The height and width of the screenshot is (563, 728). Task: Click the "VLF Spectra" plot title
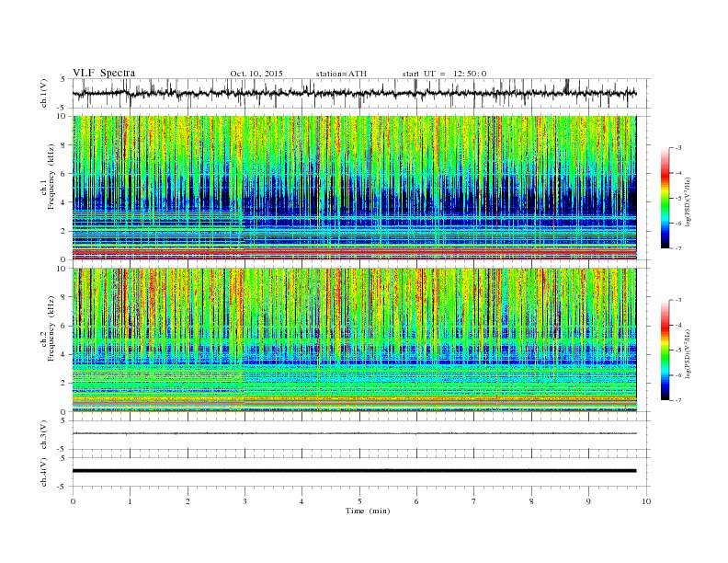coord(104,73)
